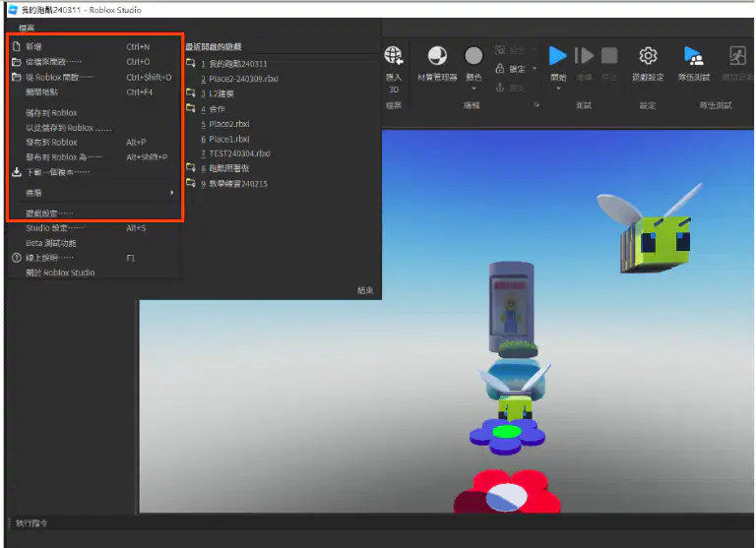Click the cloud folder icon of L2建模

pos(191,93)
